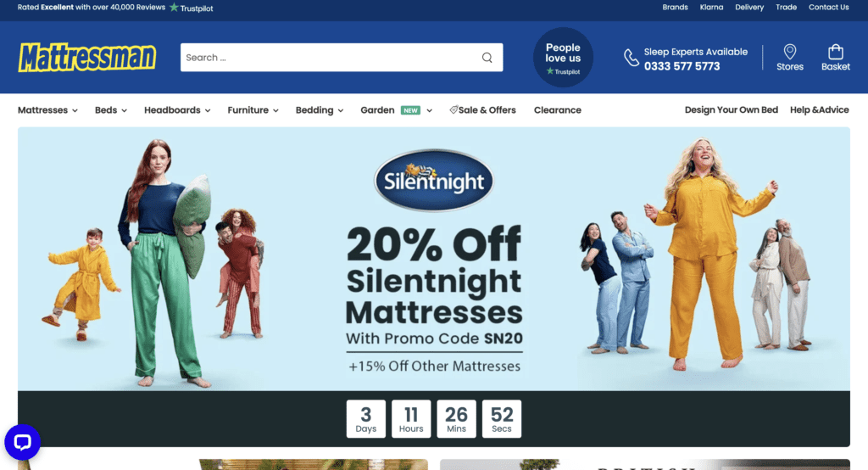Open the Klarna link in top bar

[x=711, y=7]
